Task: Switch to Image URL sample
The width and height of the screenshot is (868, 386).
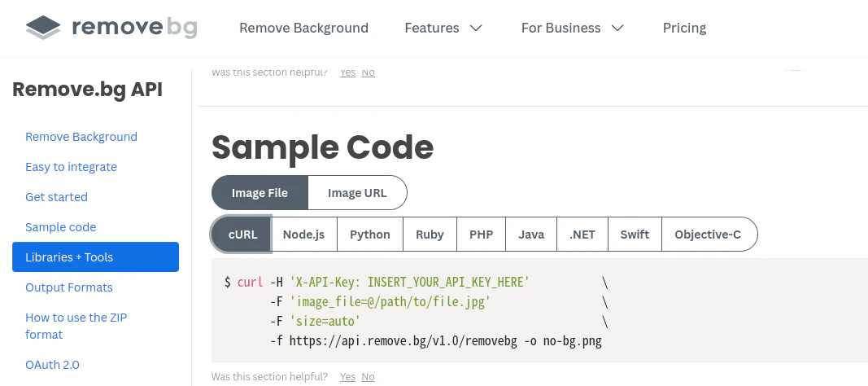Action: (357, 193)
